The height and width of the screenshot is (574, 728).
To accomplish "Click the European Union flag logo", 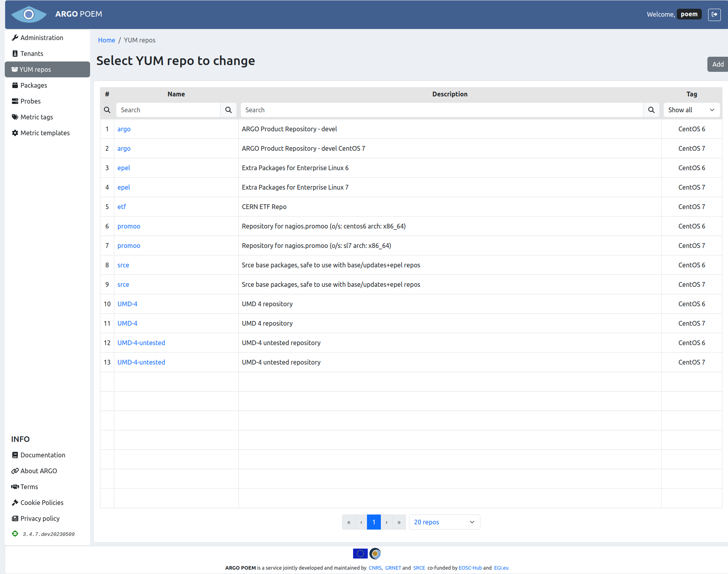I will coord(360,553).
